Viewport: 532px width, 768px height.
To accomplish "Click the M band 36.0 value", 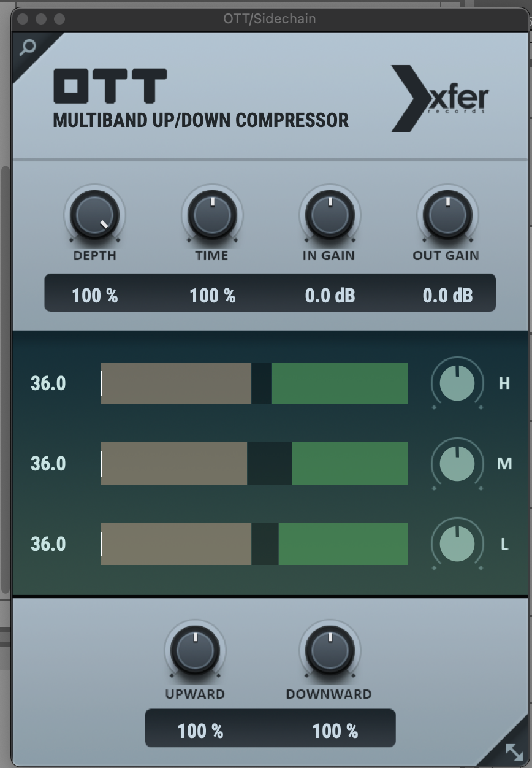I will click(x=48, y=464).
